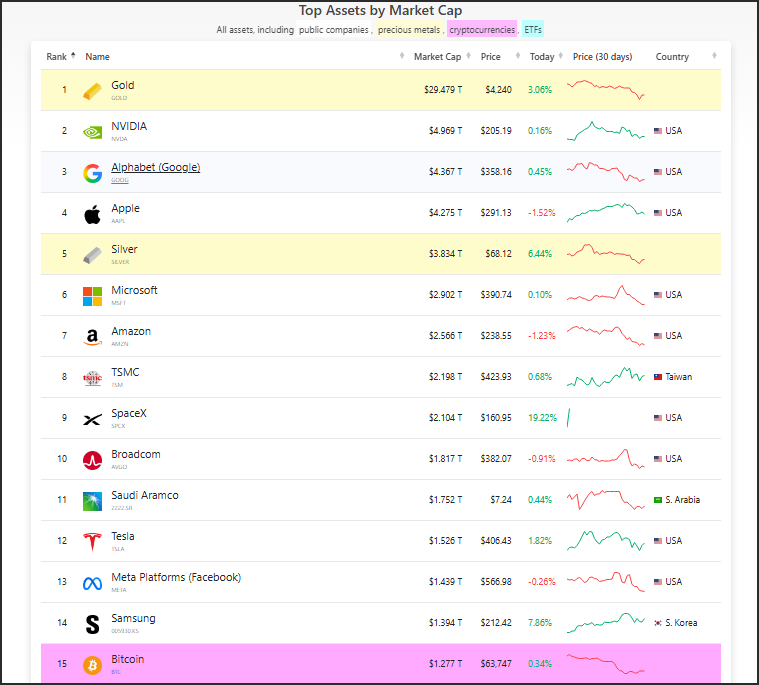This screenshot has height=685, width=759.
Task: View TSMC 30-day price sparkline
Action: [606, 377]
